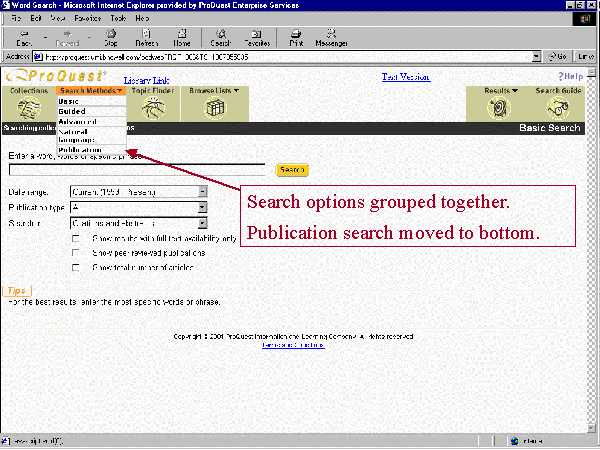Open the browser Search toolbar icon
Viewport: 600px width, 450px height.
(x=221, y=34)
